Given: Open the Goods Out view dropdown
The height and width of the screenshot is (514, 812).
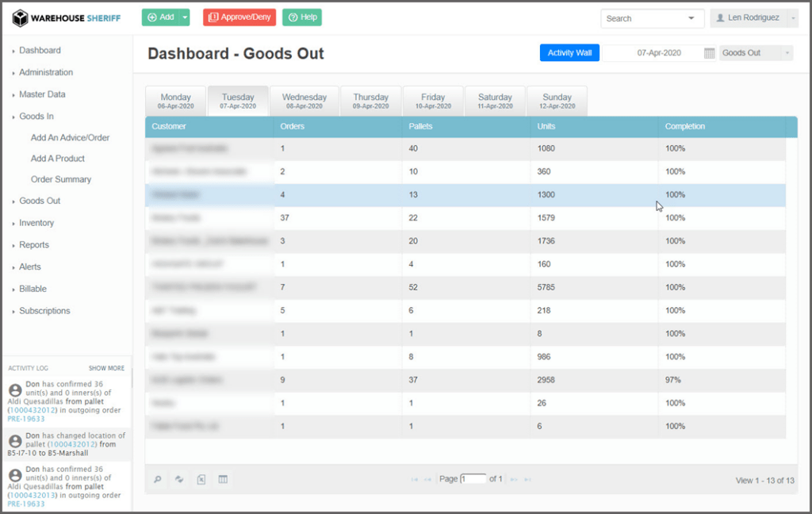Looking at the screenshot, I should click(756, 53).
